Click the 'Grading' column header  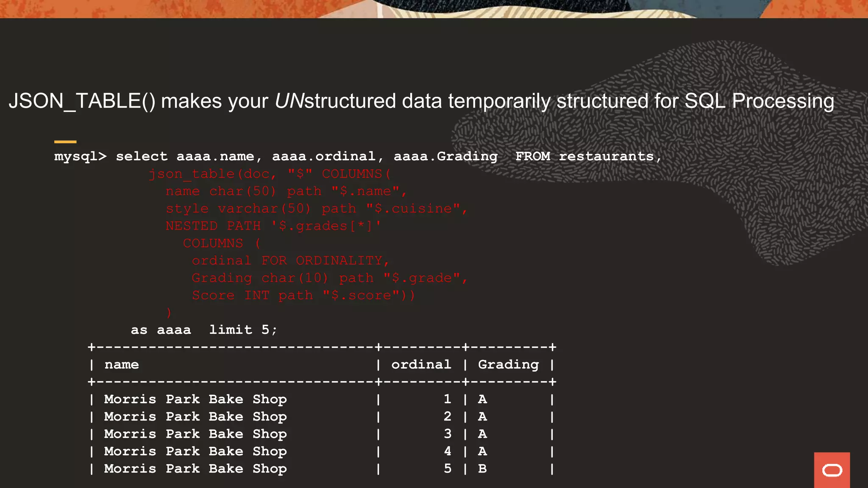(x=509, y=365)
